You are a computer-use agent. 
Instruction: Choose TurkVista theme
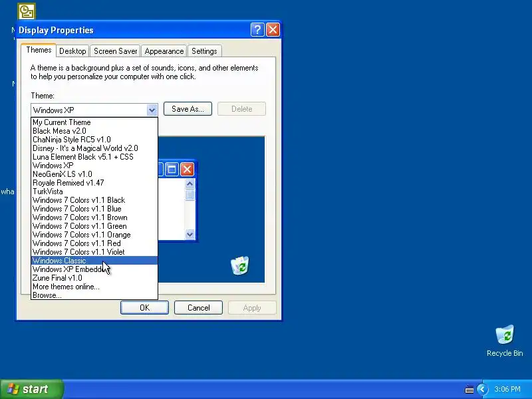click(x=94, y=192)
